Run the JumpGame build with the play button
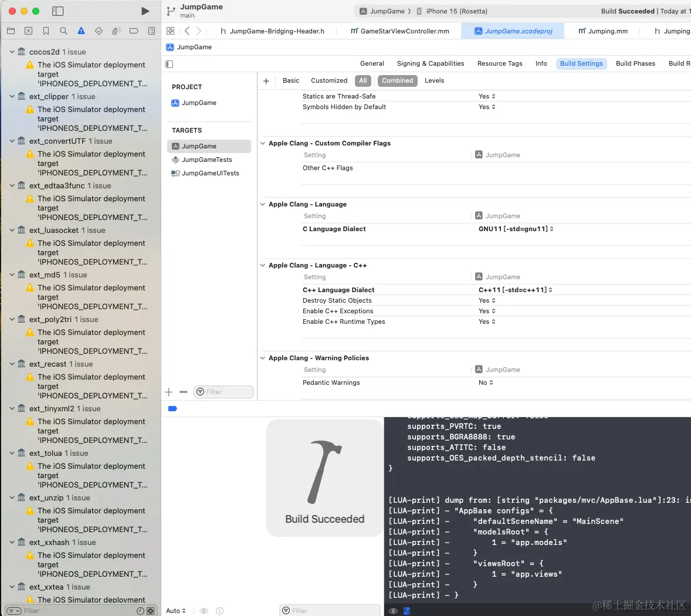691x616 pixels. (x=145, y=11)
